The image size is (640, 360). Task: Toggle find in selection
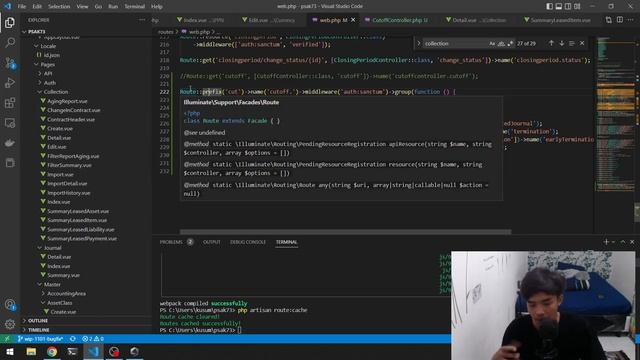[x=572, y=43]
